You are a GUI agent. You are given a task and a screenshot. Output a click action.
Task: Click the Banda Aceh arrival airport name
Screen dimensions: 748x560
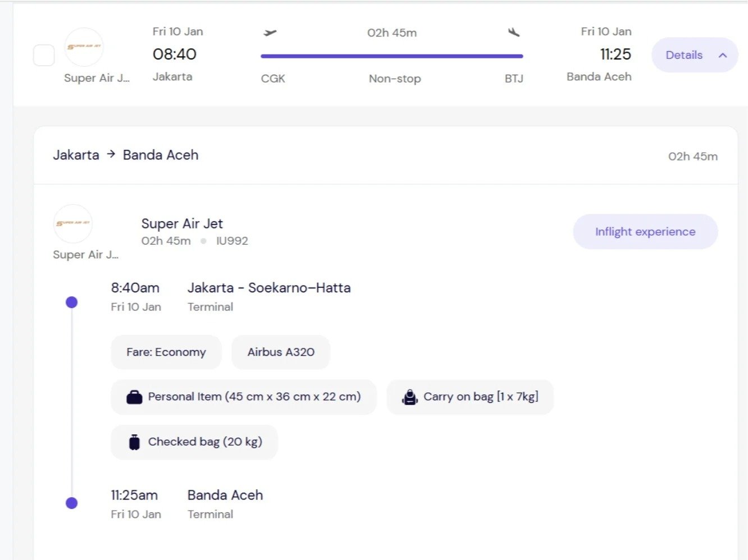pos(225,495)
